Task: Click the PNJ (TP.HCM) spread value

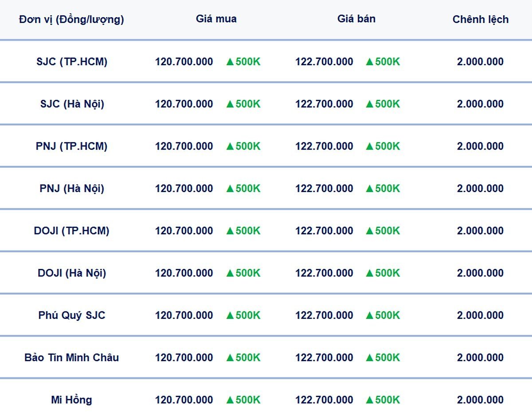Action: click(x=481, y=146)
